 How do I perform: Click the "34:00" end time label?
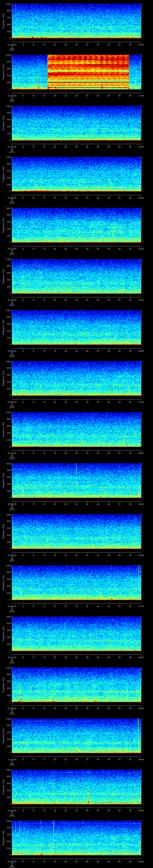tap(141, 249)
